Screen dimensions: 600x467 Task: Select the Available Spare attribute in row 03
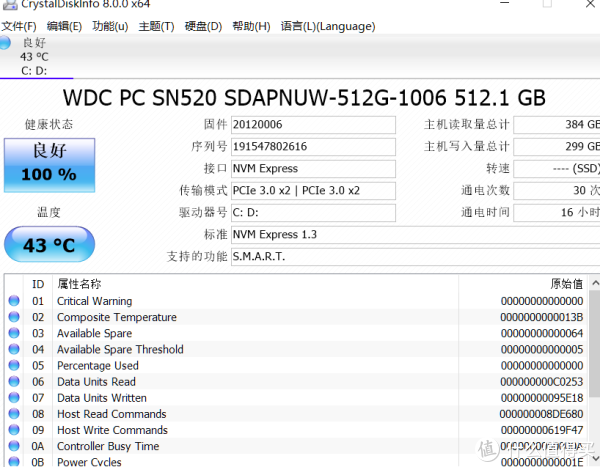coord(95,333)
